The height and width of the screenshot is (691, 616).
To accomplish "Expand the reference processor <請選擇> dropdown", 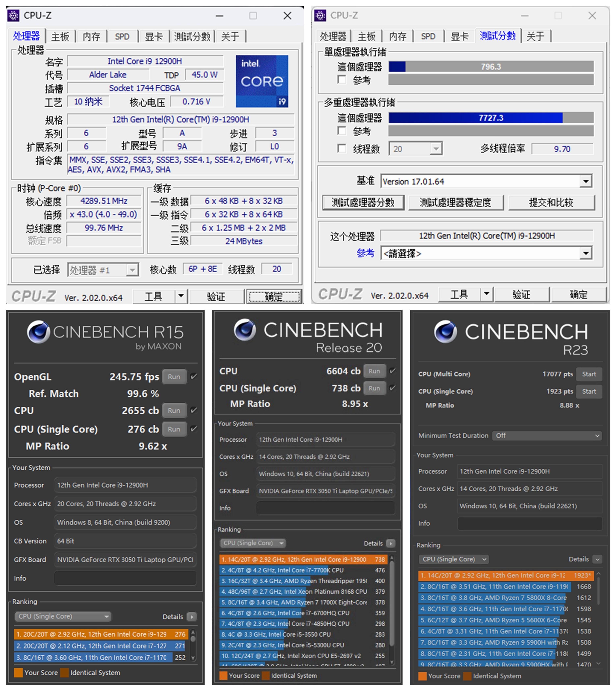I will [586, 253].
